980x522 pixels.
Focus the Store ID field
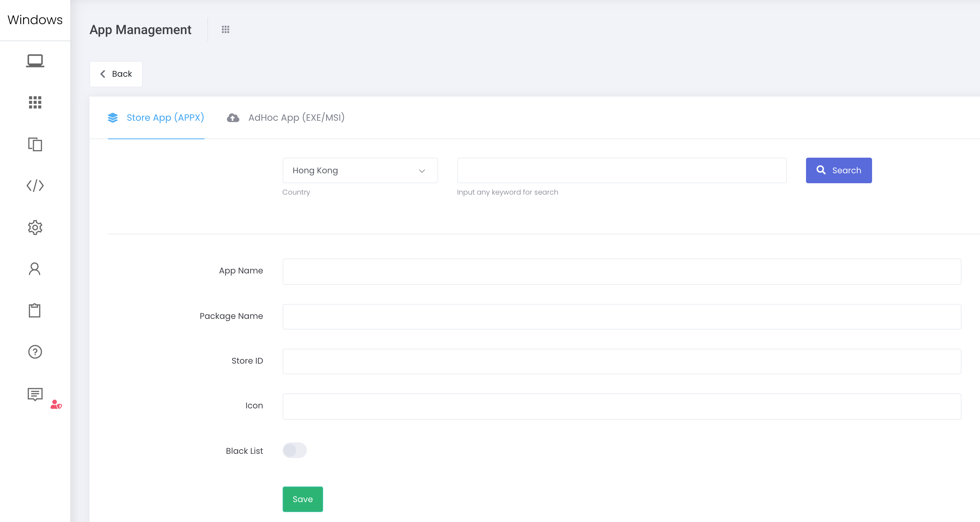[622, 361]
